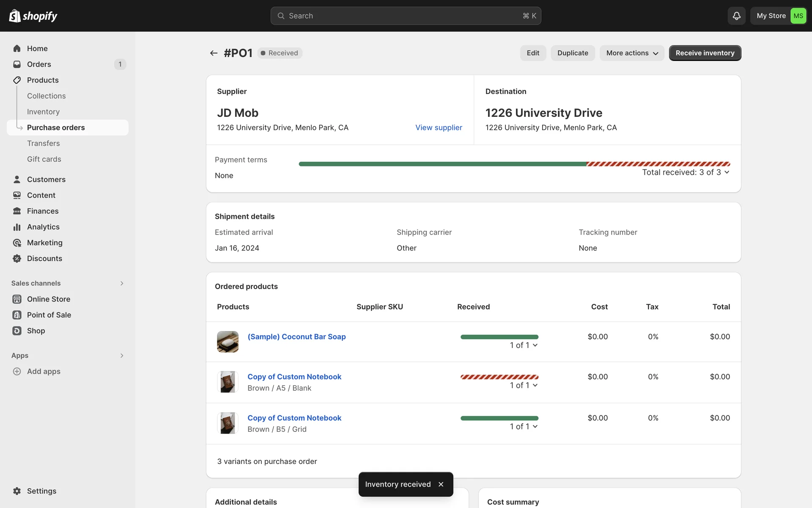
Task: Focus the Search field
Action: point(405,16)
